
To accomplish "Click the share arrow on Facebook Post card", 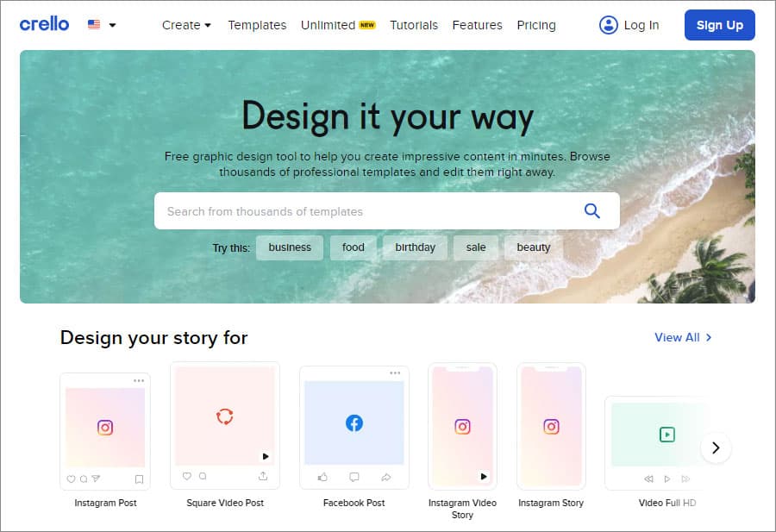I will point(386,477).
